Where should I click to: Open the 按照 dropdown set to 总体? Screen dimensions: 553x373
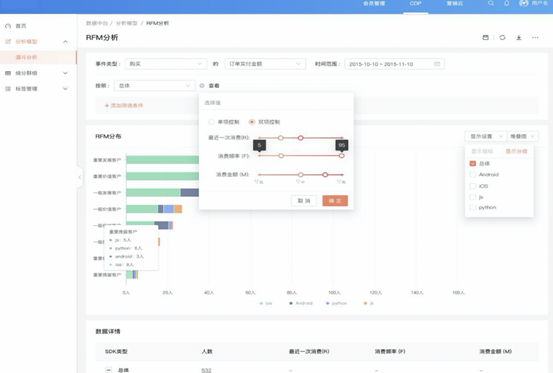pyautogui.click(x=154, y=86)
